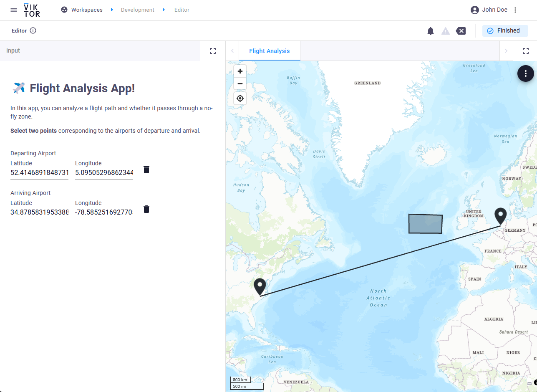537x392 pixels.
Task: Show Editor info tooltip icon
Action: 33,30
